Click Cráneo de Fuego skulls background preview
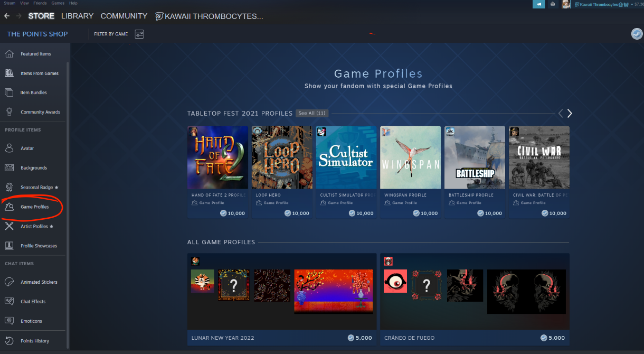 point(526,292)
